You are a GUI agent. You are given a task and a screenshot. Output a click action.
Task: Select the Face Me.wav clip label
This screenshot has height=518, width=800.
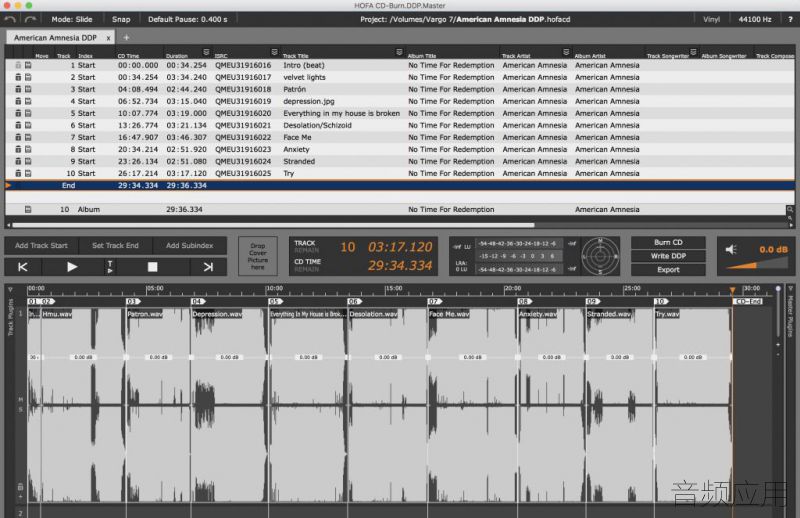449,314
